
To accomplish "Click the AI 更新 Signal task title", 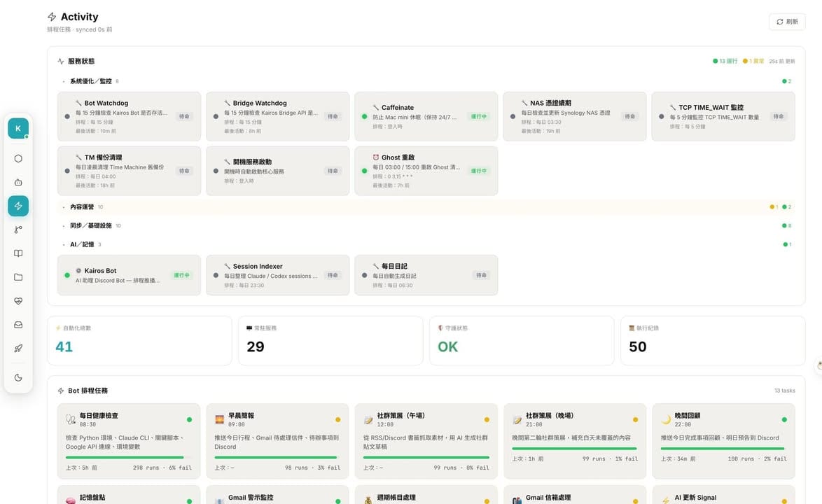I will (x=696, y=498).
